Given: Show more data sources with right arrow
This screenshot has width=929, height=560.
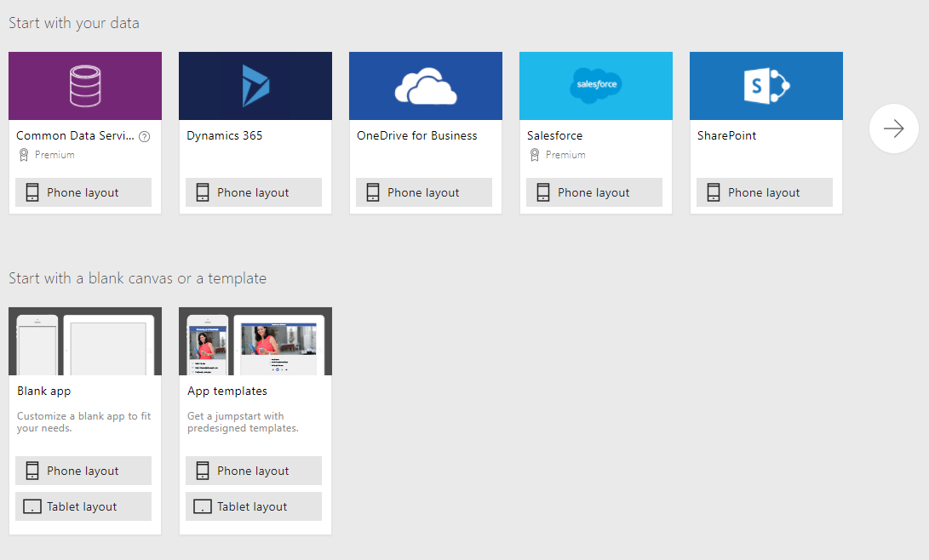Looking at the screenshot, I should point(893,129).
